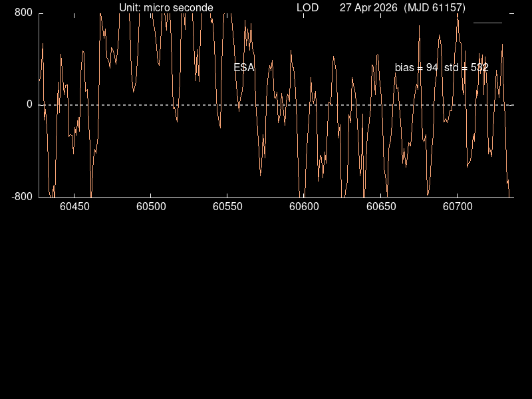The width and height of the screenshot is (532, 399).
Task: Click the "(MJD 61157)" text
Action: tap(435, 8)
